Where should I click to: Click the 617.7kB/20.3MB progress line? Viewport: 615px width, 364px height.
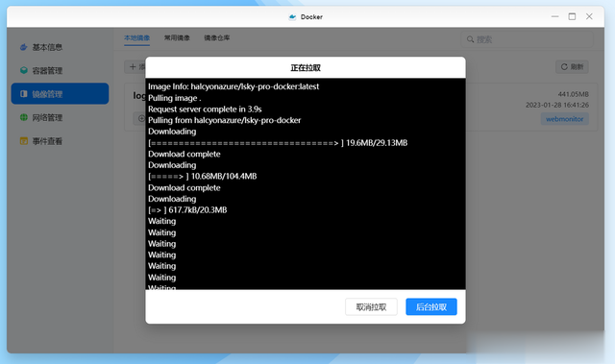(x=187, y=210)
